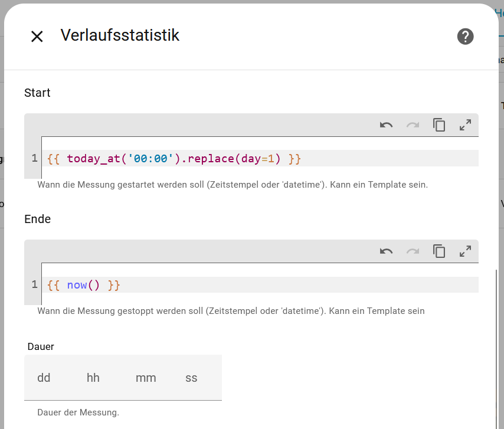This screenshot has height=429, width=504.
Task: Select the ss seconds duration field
Action: tap(191, 378)
